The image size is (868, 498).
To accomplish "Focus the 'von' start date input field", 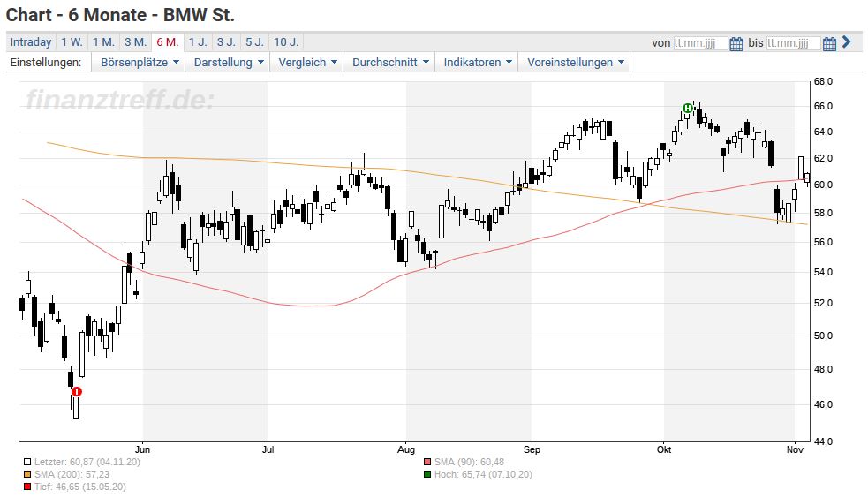I will (x=700, y=43).
